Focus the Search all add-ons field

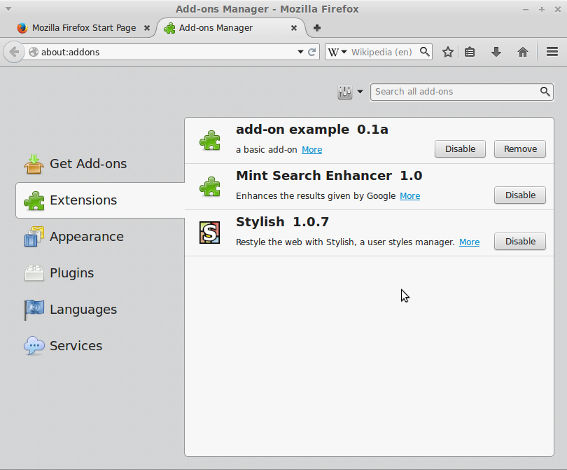pyautogui.click(x=461, y=92)
